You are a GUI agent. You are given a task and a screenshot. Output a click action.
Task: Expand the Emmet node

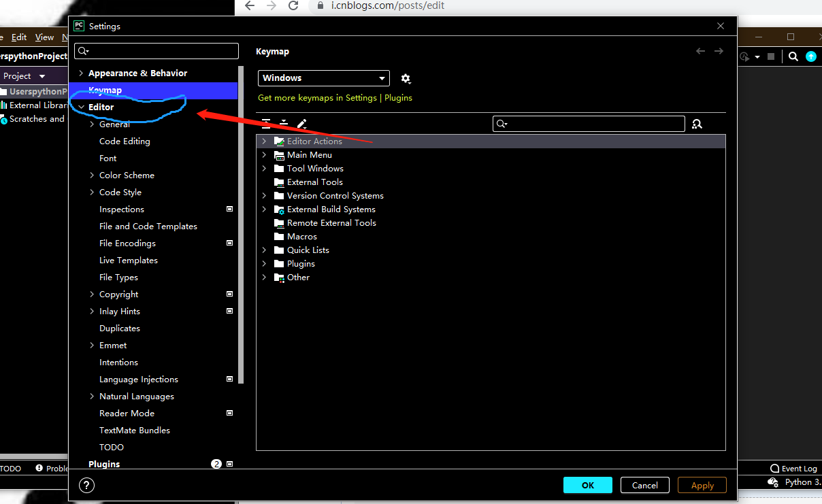(x=92, y=345)
